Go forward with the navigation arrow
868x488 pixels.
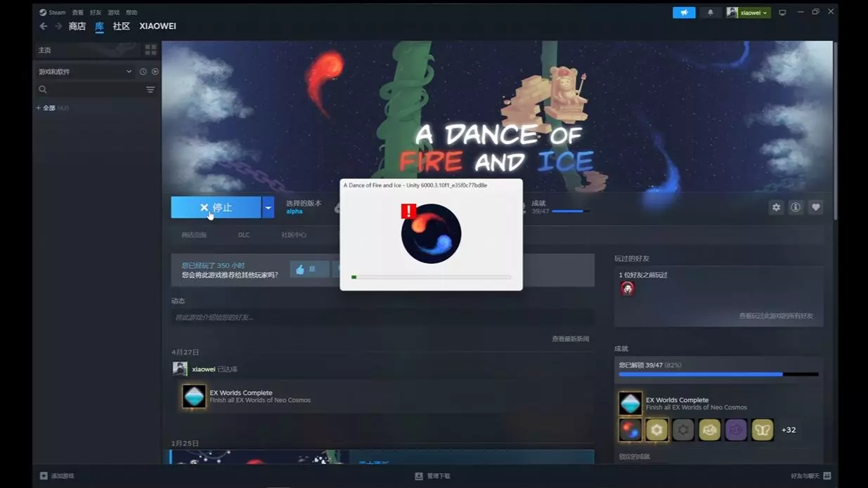[x=58, y=26]
